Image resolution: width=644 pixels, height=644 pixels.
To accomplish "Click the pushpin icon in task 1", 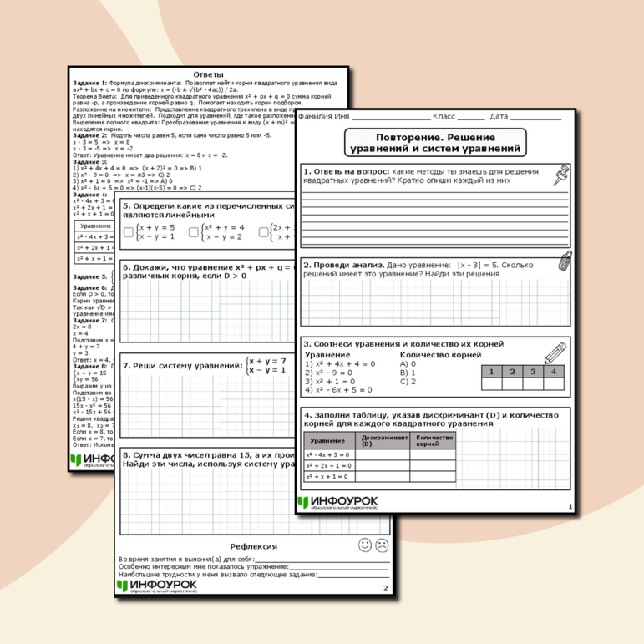I will [559, 175].
